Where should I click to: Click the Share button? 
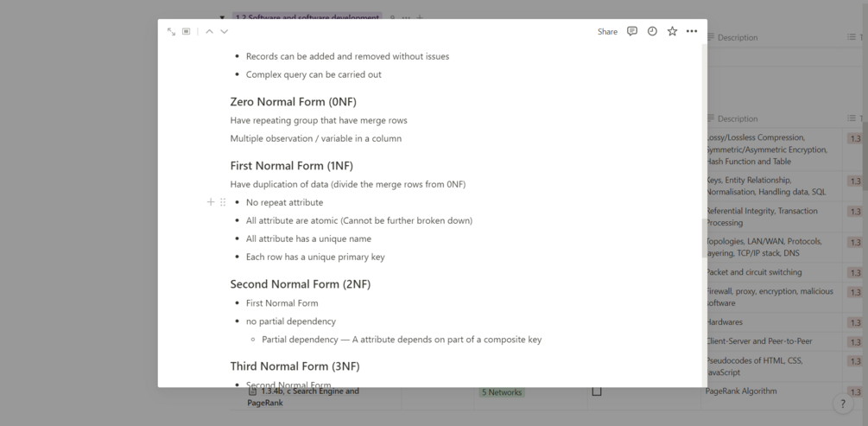tap(607, 32)
